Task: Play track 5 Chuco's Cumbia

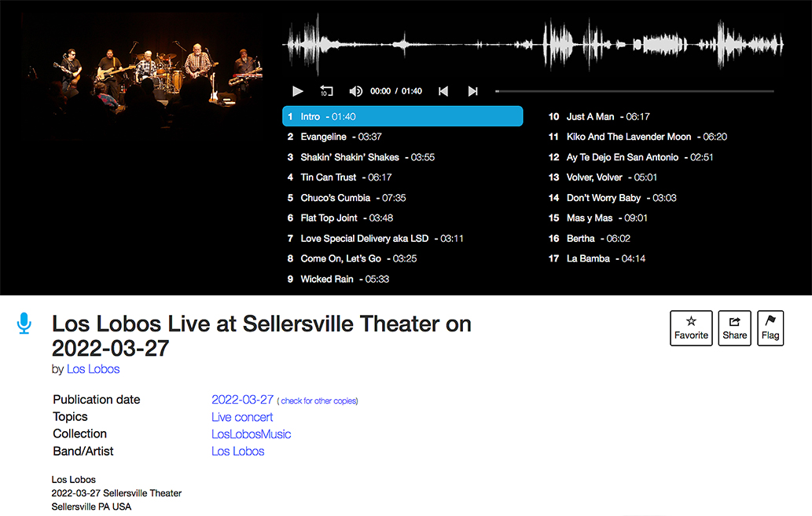Action: point(402,198)
